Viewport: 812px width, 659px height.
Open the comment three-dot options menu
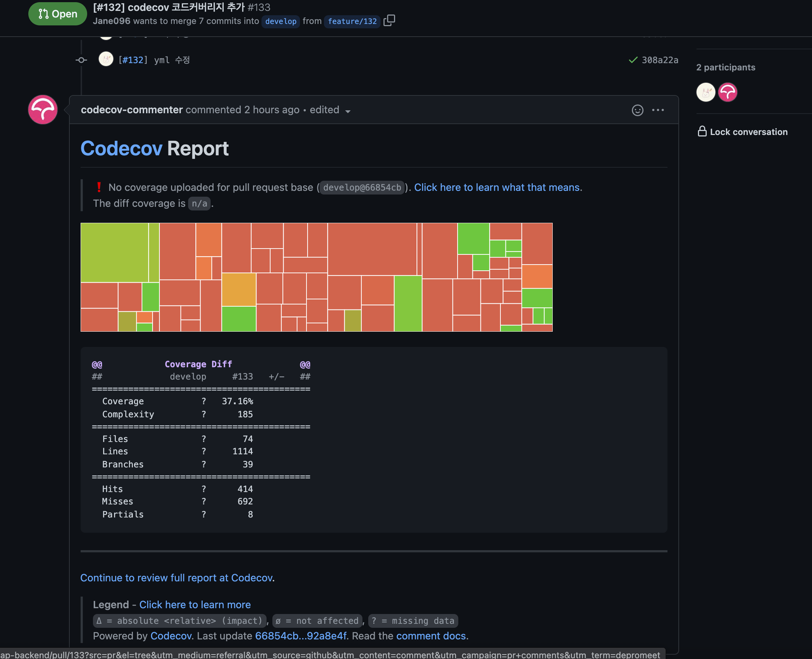pyautogui.click(x=658, y=110)
